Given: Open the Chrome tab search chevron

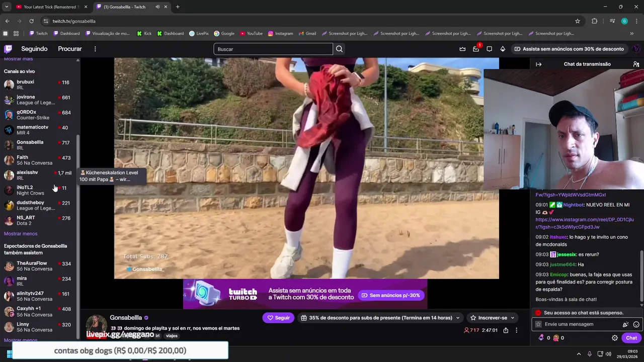Looking at the screenshot, I should click(6, 7).
